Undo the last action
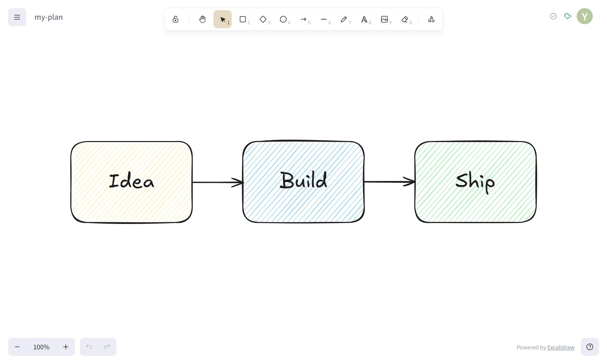The width and height of the screenshot is (607, 364). click(x=89, y=347)
